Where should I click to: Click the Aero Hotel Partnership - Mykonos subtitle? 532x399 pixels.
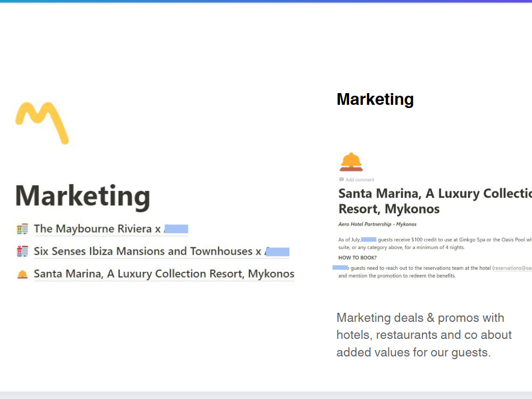tap(377, 225)
